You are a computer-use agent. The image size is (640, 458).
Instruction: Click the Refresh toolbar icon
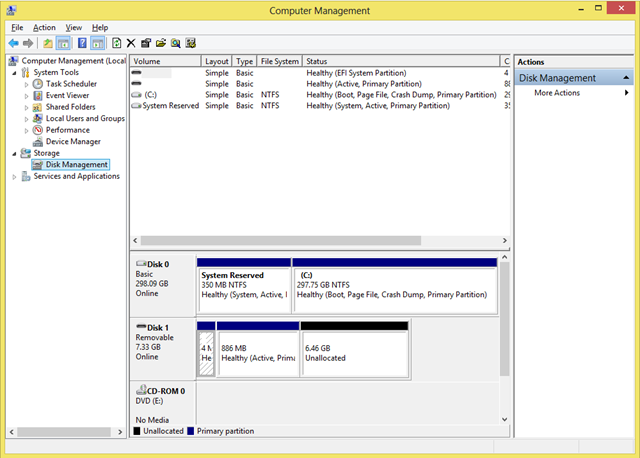(116, 43)
